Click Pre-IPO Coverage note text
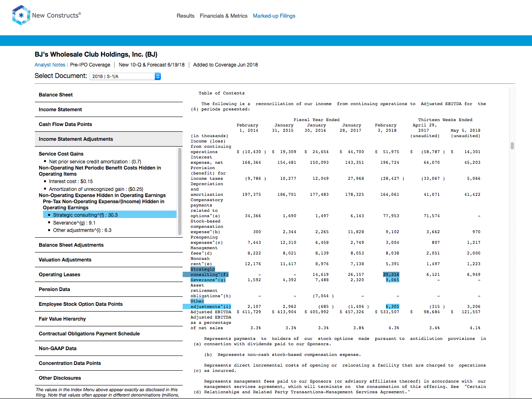The height and width of the screenshot is (399, 532). tap(90, 65)
